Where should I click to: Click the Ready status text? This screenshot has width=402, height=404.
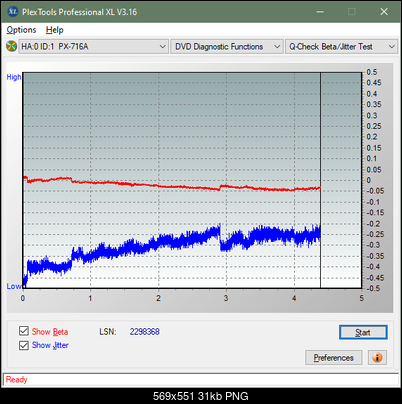(x=16, y=379)
